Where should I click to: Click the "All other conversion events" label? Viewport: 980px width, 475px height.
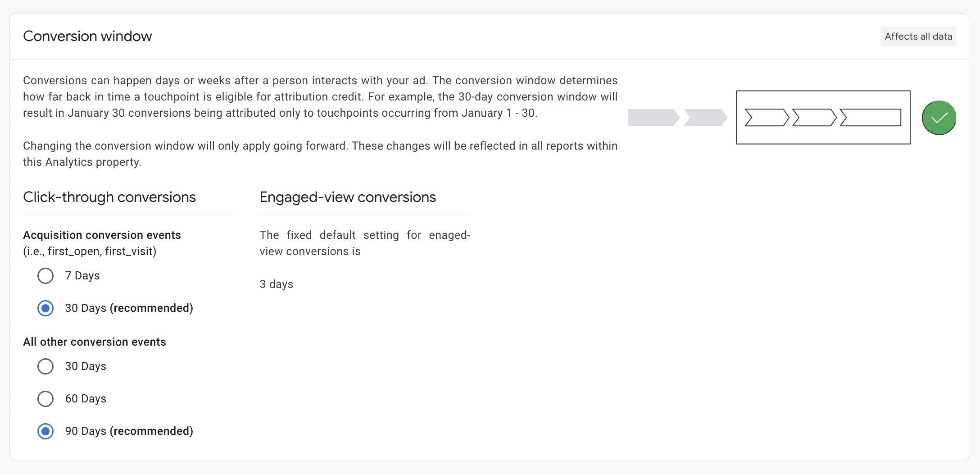95,342
